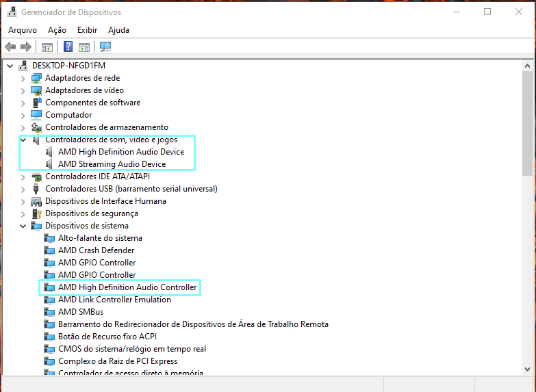Open the Arquivo menu
536x392 pixels.
23,30
